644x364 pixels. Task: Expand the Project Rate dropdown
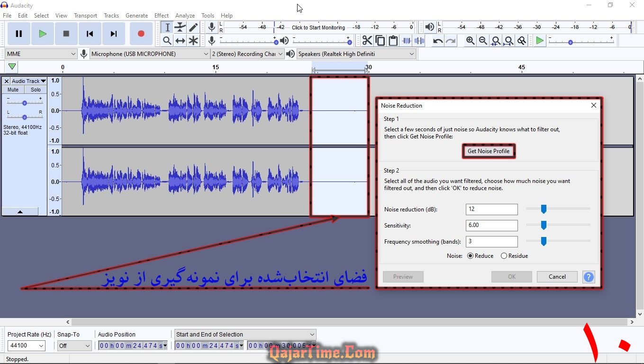[x=41, y=346]
